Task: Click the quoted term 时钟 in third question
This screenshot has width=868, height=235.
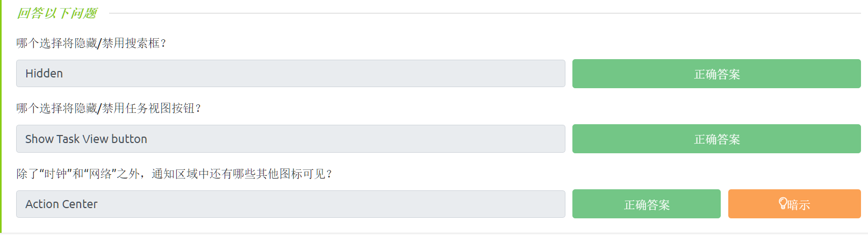Action: 55,174
